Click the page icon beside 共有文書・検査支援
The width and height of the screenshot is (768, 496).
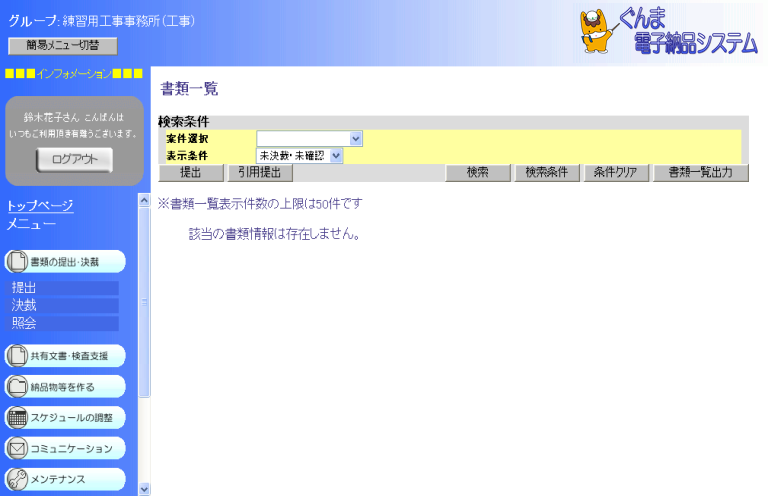(17, 355)
